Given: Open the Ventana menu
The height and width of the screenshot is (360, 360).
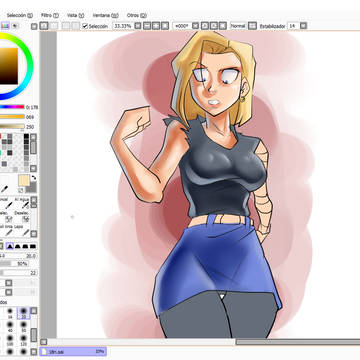Looking at the screenshot, I should pyautogui.click(x=105, y=15).
